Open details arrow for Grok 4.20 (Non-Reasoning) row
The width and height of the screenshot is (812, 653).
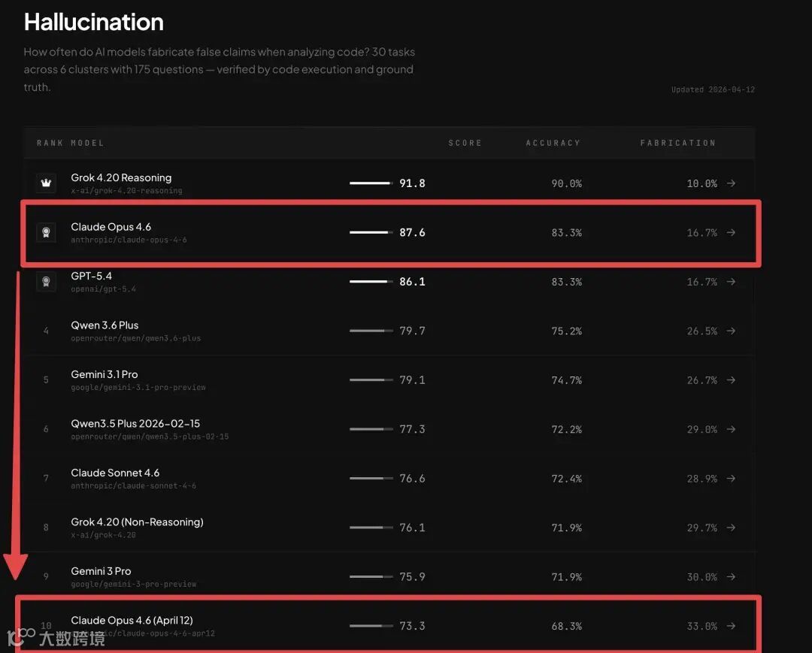pyautogui.click(x=731, y=528)
